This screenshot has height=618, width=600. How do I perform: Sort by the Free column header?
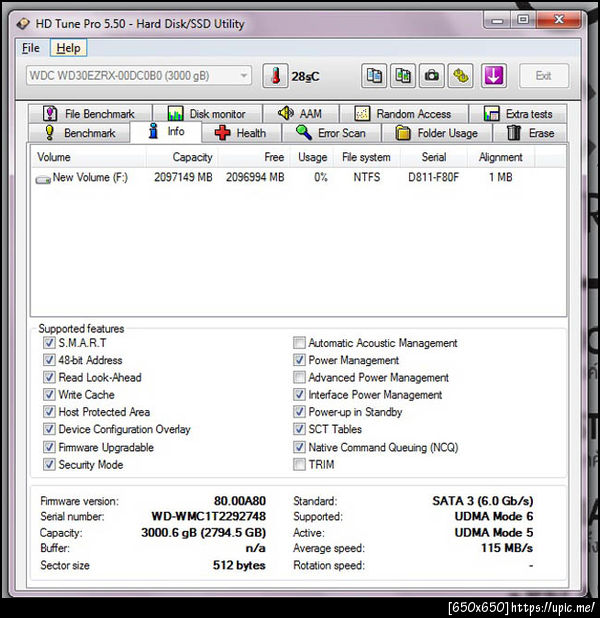(x=254, y=157)
